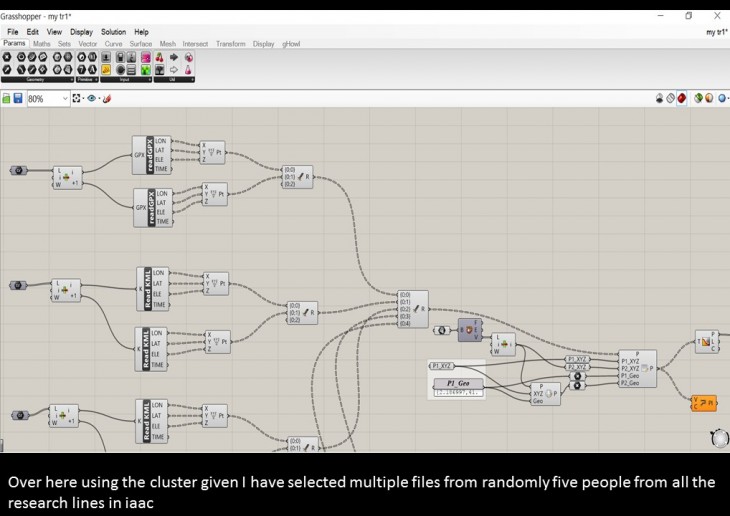Select the cherry icon in Util panel
Image resolution: width=730 pixels, height=516 pixels.
click(159, 58)
